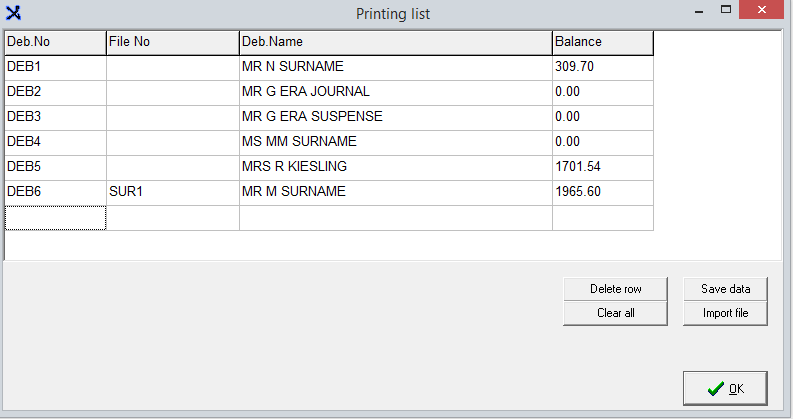Click the Clear all button
Viewport: 793px width, 419px height.
coord(615,313)
